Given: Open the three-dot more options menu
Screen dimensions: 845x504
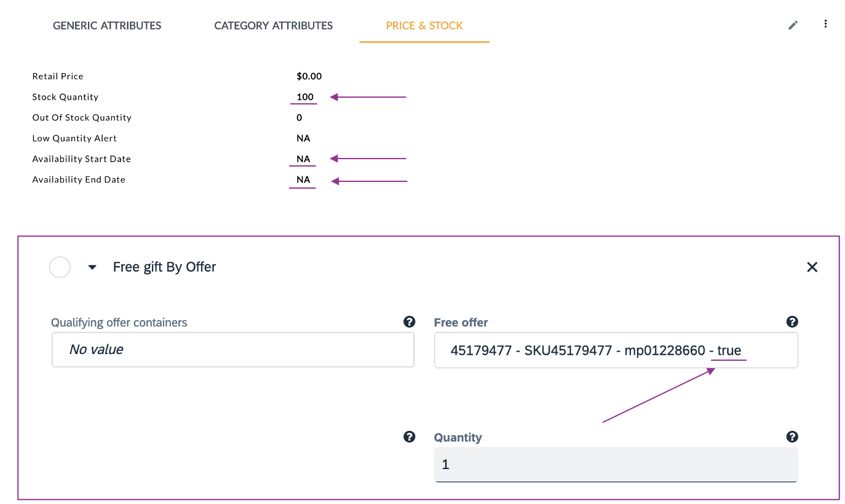Looking at the screenshot, I should tap(825, 25).
